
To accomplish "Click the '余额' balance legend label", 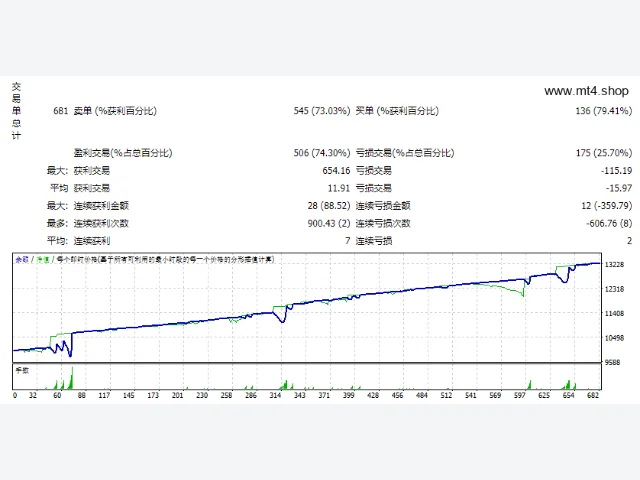I will point(22,259).
